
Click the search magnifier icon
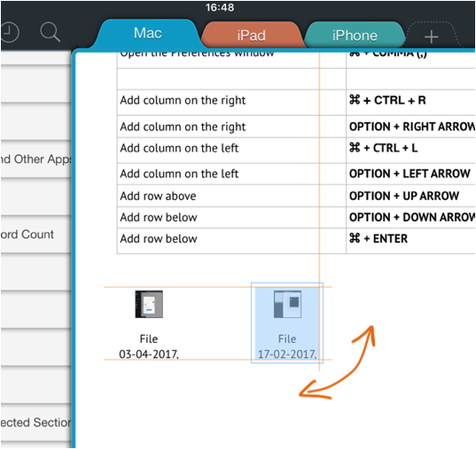pos(51,32)
